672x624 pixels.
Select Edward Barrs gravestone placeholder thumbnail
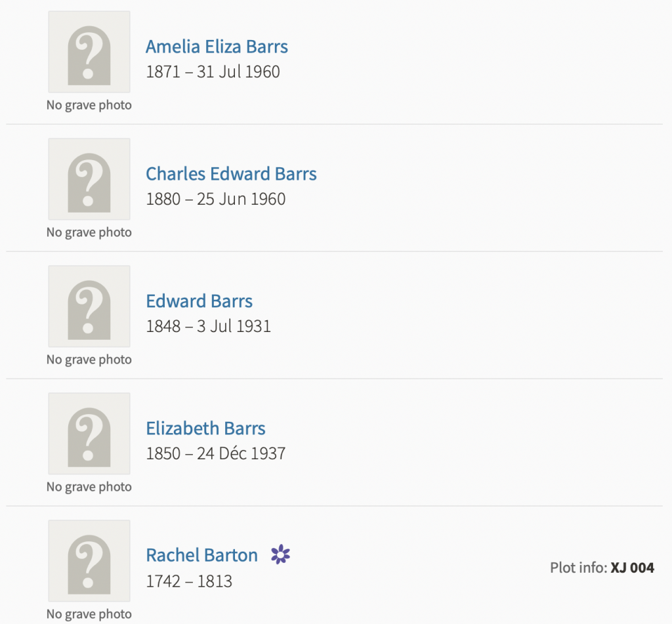click(89, 306)
